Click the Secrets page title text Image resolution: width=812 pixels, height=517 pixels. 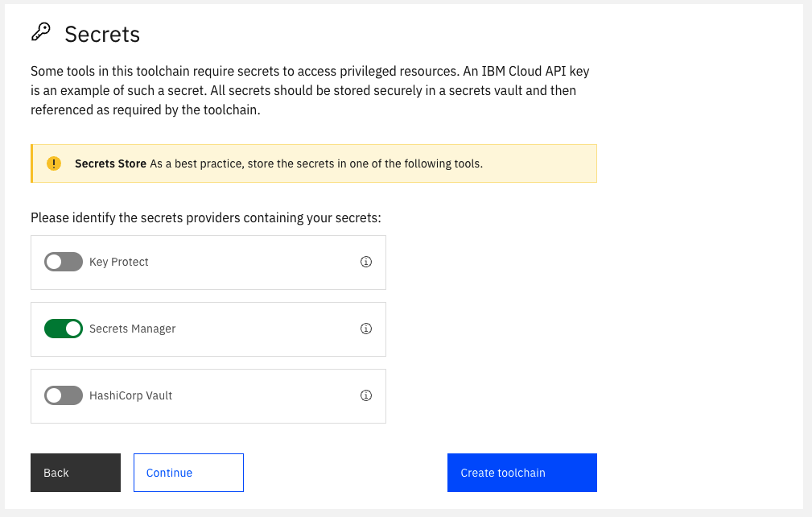[102, 34]
